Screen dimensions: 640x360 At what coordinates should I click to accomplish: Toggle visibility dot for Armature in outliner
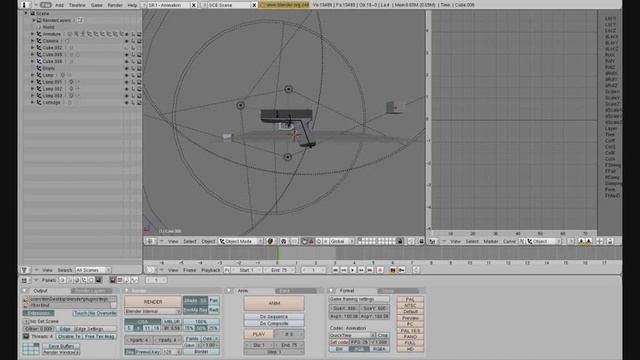coord(127,34)
